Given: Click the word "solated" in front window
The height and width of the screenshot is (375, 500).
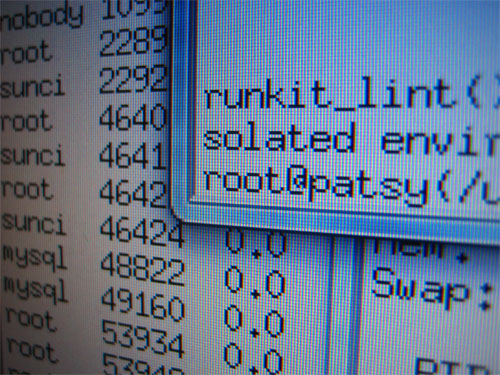Looking at the screenshot, I should (x=279, y=137).
